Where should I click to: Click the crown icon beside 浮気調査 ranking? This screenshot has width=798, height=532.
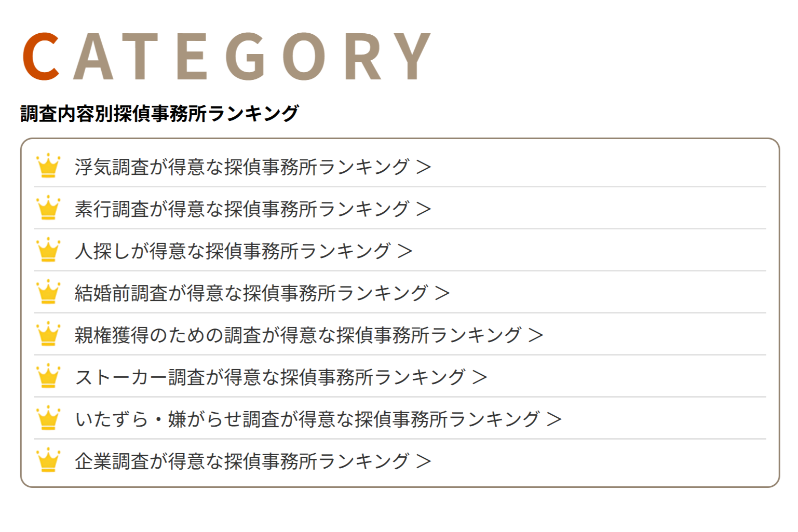tap(48, 166)
